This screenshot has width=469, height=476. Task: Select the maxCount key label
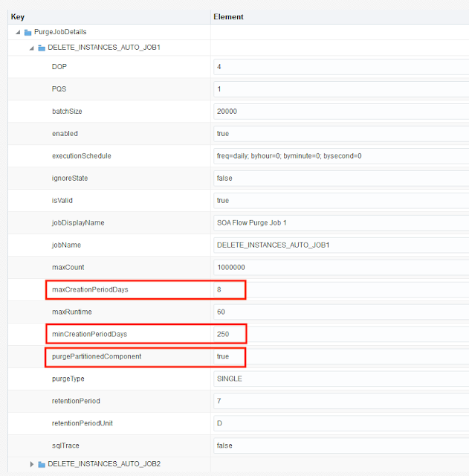pos(68,268)
